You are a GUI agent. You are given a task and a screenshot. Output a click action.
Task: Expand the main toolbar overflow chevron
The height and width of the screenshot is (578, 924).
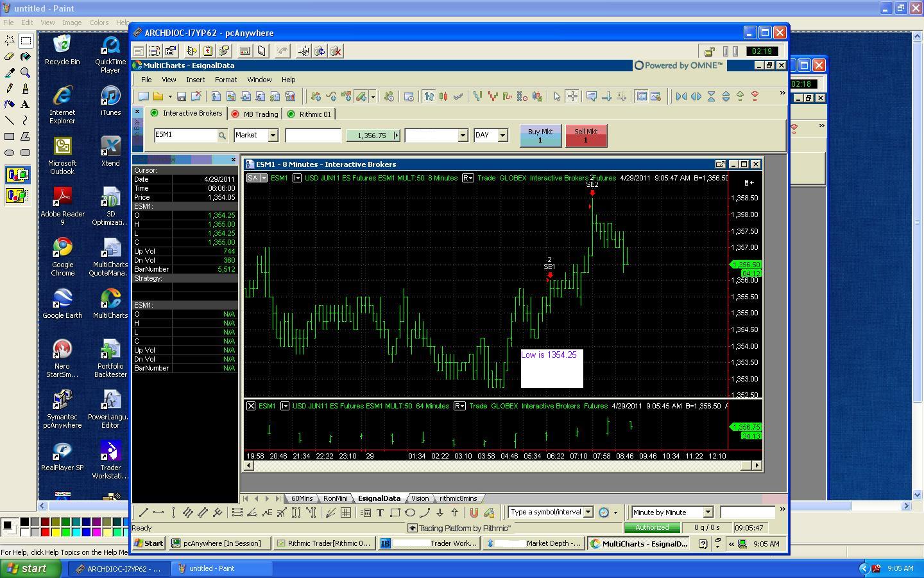[782, 94]
